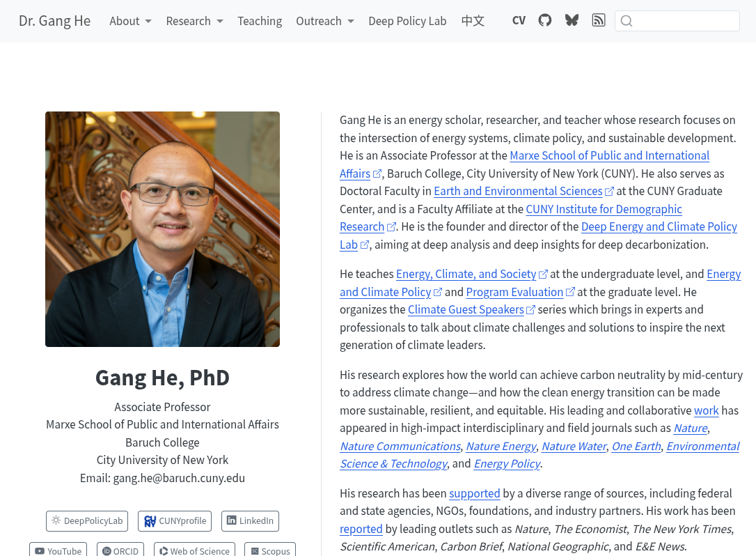756x556 pixels.
Task: Follow the Nature Energy journal link
Action: coord(501,446)
